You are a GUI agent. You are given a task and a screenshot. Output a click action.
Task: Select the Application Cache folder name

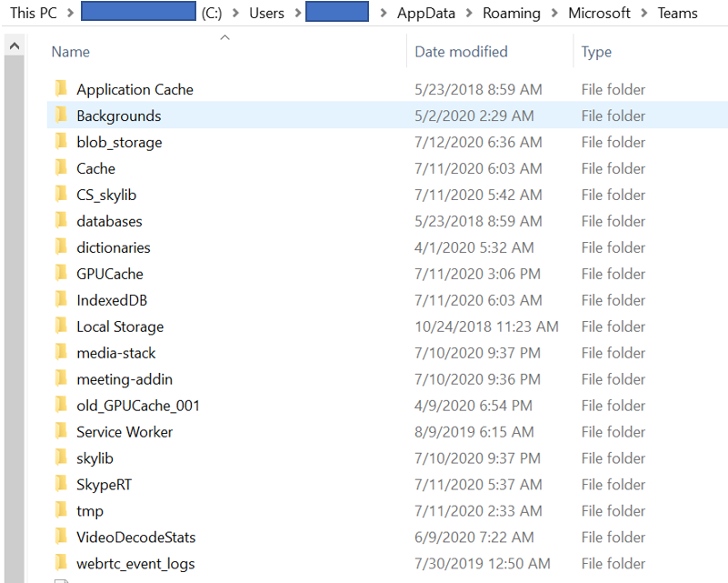[135, 89]
